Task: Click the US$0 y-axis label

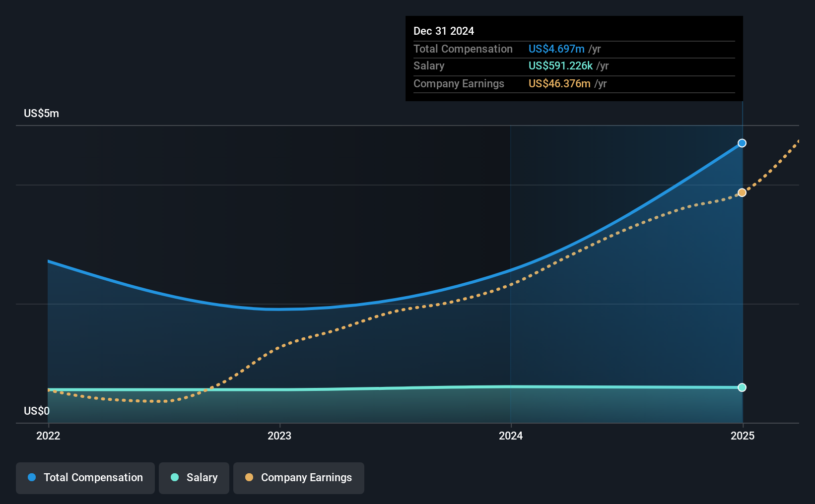Action: click(x=37, y=411)
